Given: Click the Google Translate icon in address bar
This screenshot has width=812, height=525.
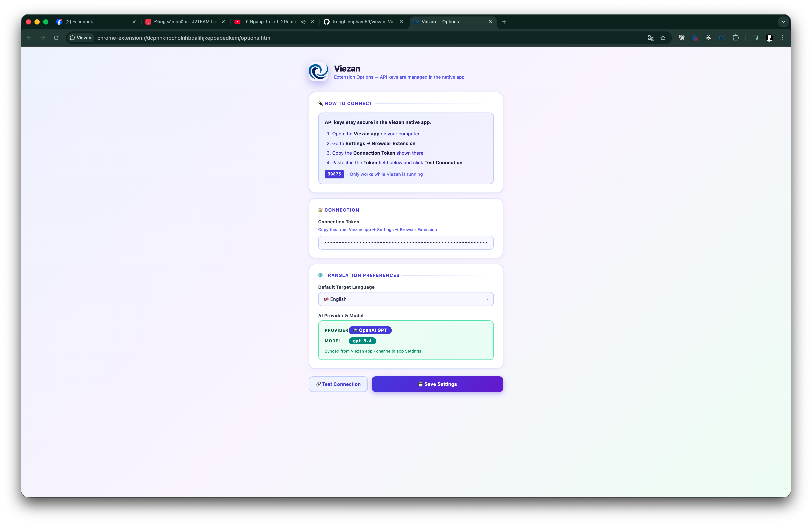Looking at the screenshot, I should (x=650, y=38).
